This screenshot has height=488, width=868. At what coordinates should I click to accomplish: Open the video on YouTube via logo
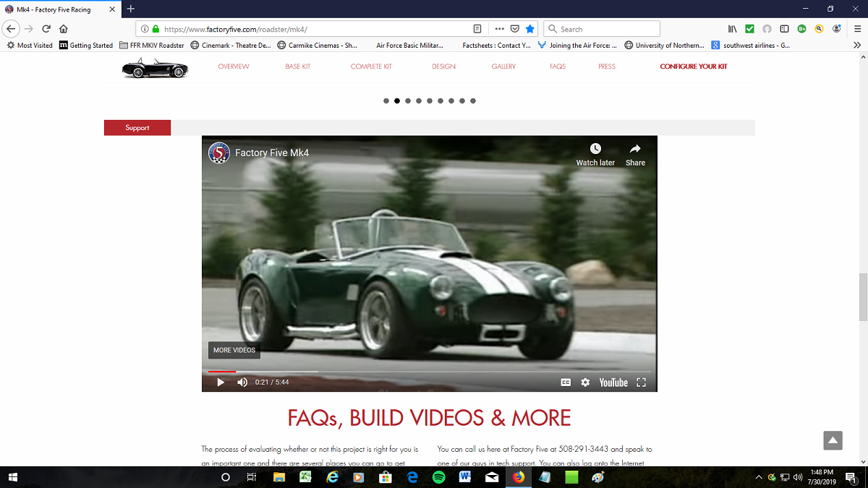point(613,382)
